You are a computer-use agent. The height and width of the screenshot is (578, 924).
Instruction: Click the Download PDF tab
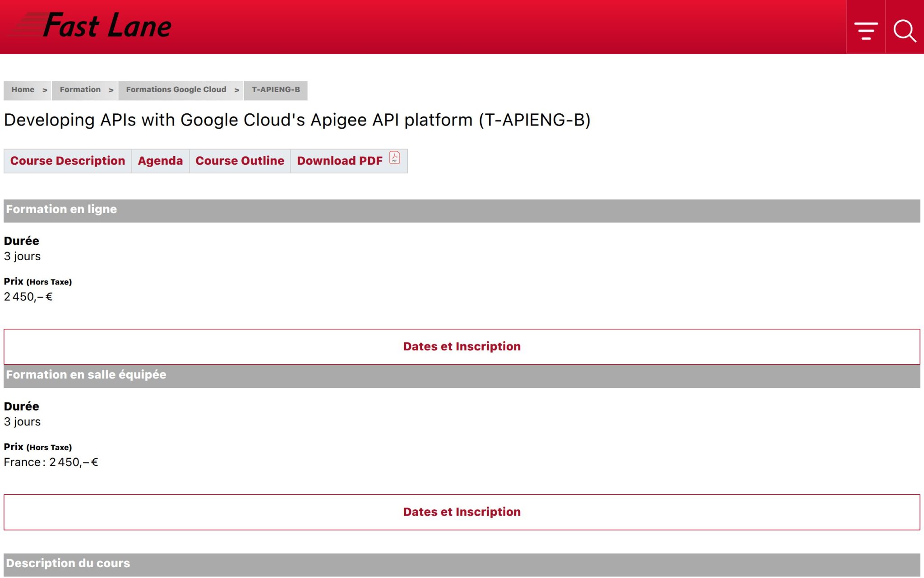pyautogui.click(x=349, y=161)
